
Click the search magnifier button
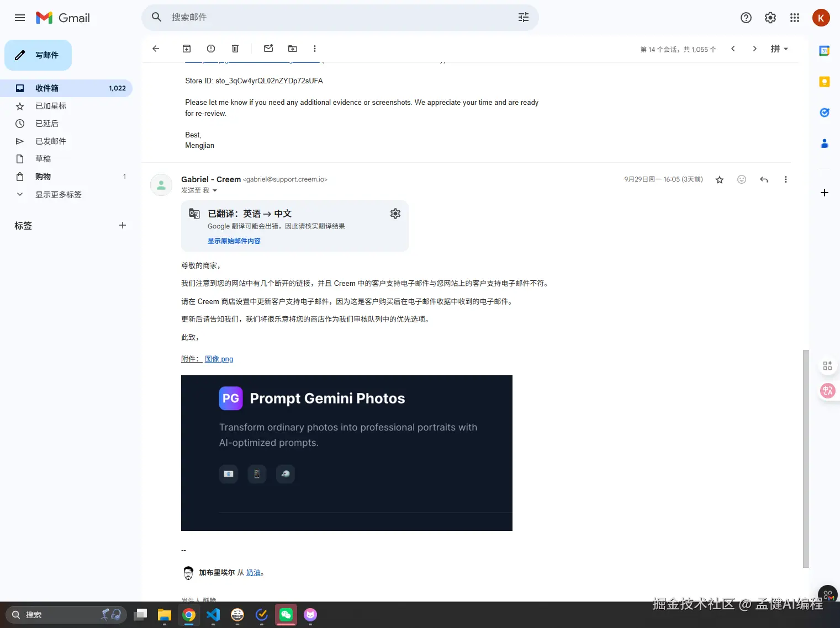point(157,18)
